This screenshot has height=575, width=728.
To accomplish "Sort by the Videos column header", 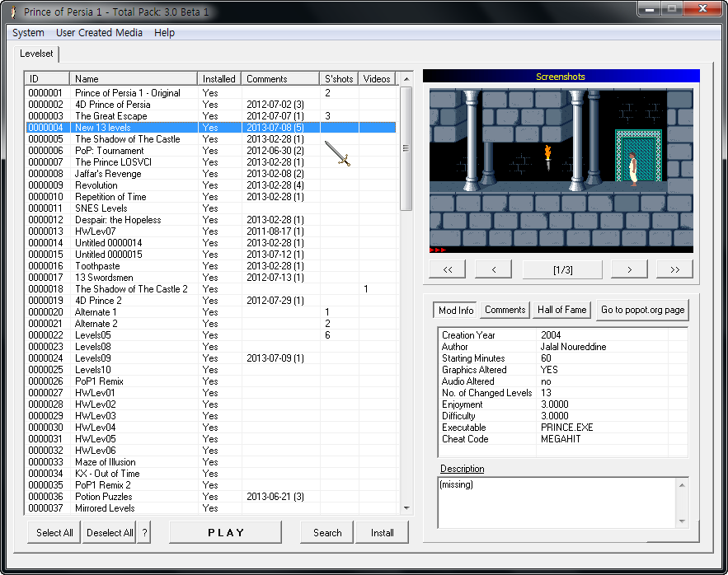I will pos(377,78).
